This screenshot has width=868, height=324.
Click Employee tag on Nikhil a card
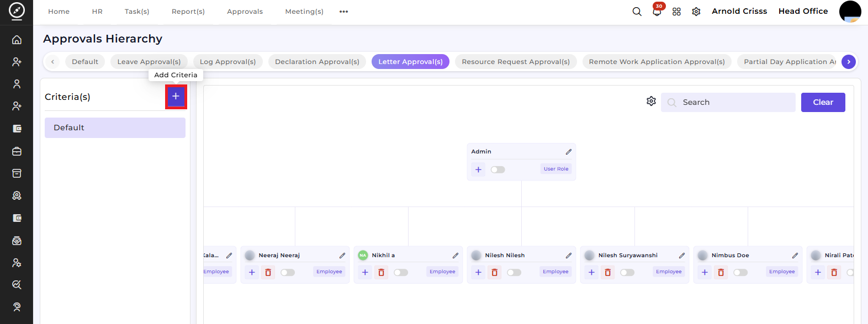click(442, 272)
